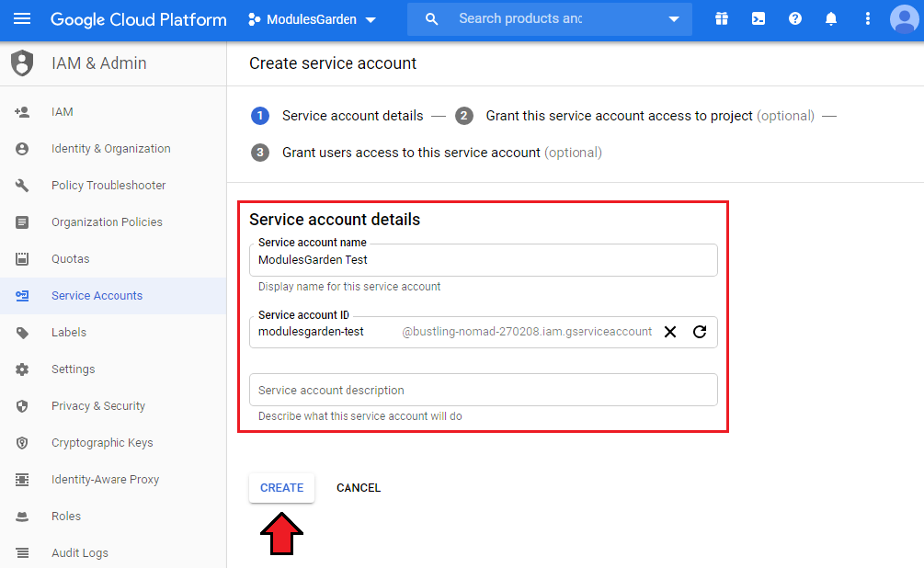Viewport: 924px width, 568px height.
Task: Open IAM in the sidebar
Action: [x=63, y=112]
